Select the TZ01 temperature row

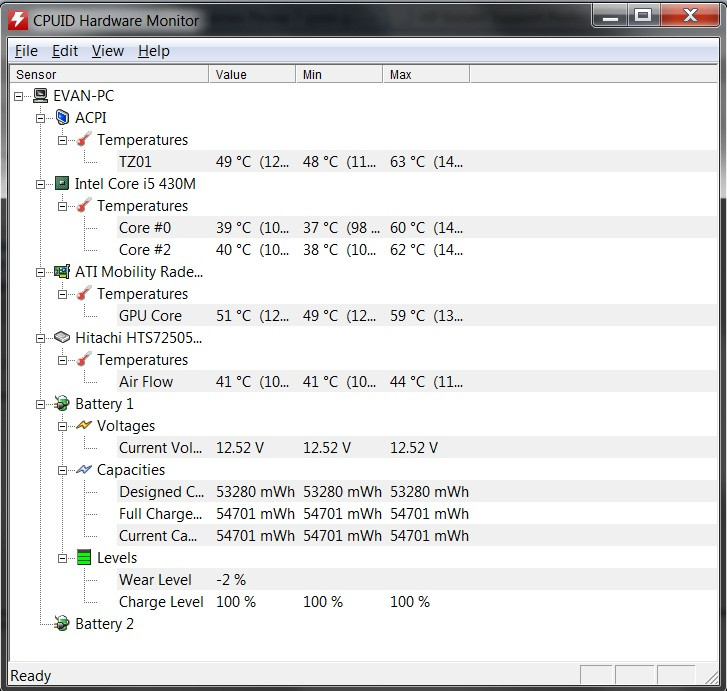[417, 161]
